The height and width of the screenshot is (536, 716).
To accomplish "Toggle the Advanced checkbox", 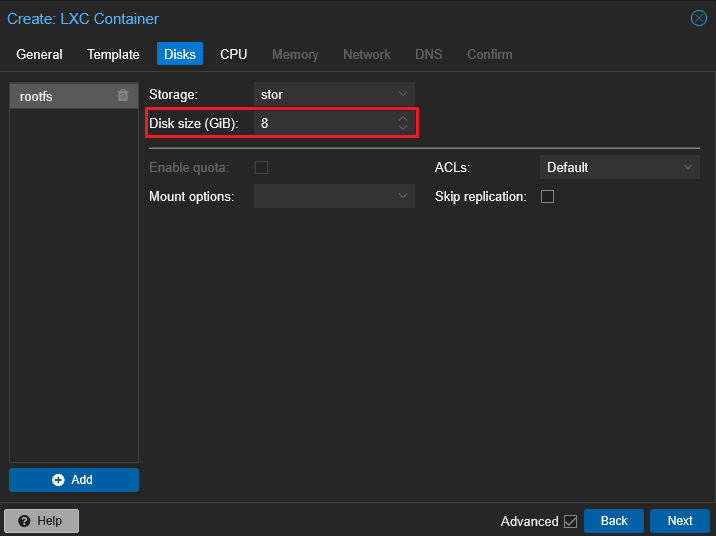I will 570,521.
